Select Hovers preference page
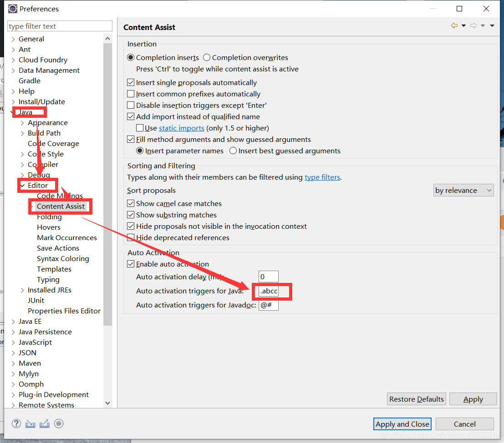The height and width of the screenshot is (443, 504). [x=49, y=227]
